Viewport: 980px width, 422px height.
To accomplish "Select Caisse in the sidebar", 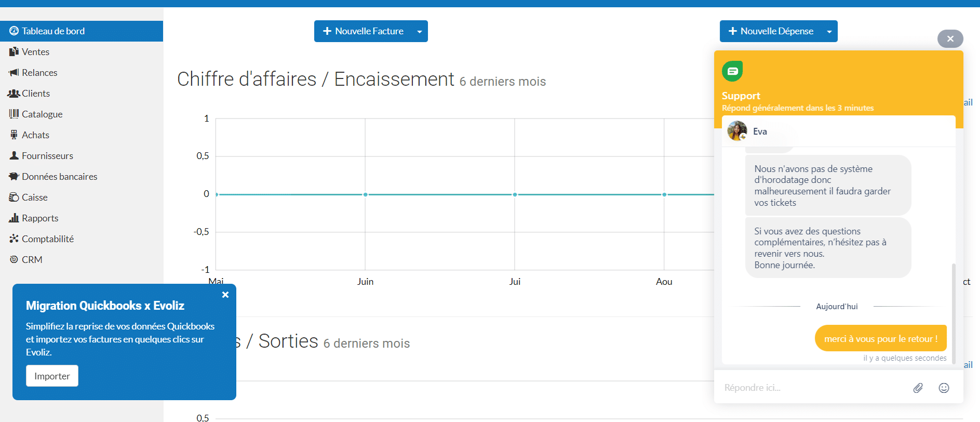I will click(x=82, y=197).
